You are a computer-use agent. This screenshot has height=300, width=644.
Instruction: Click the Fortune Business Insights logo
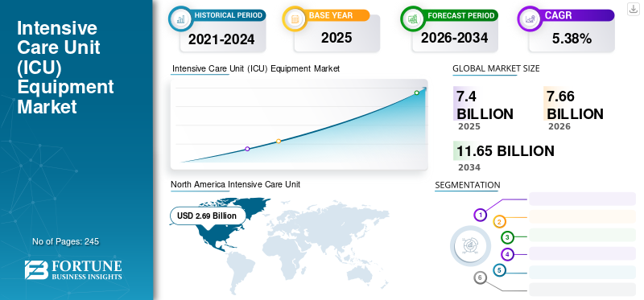click(x=73, y=269)
